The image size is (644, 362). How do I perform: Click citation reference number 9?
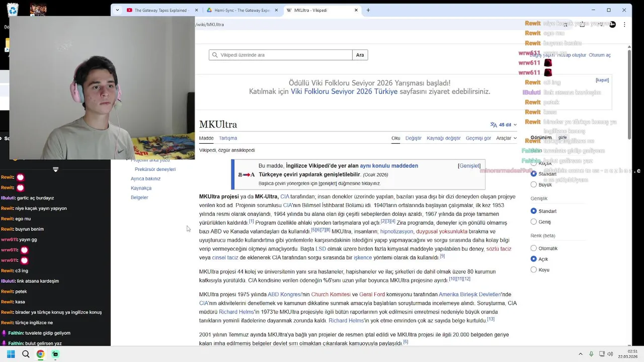[x=442, y=256]
